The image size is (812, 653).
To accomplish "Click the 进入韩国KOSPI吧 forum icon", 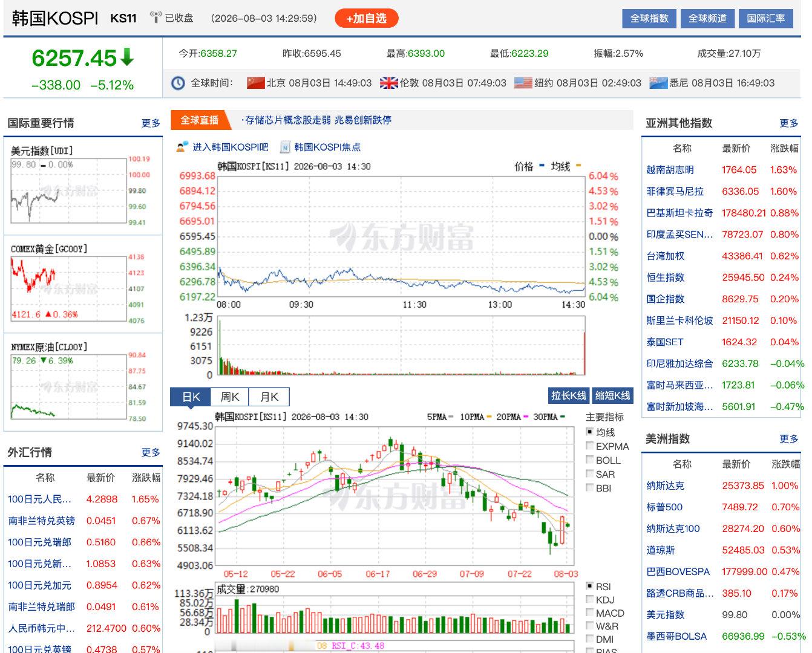I will 182,147.
